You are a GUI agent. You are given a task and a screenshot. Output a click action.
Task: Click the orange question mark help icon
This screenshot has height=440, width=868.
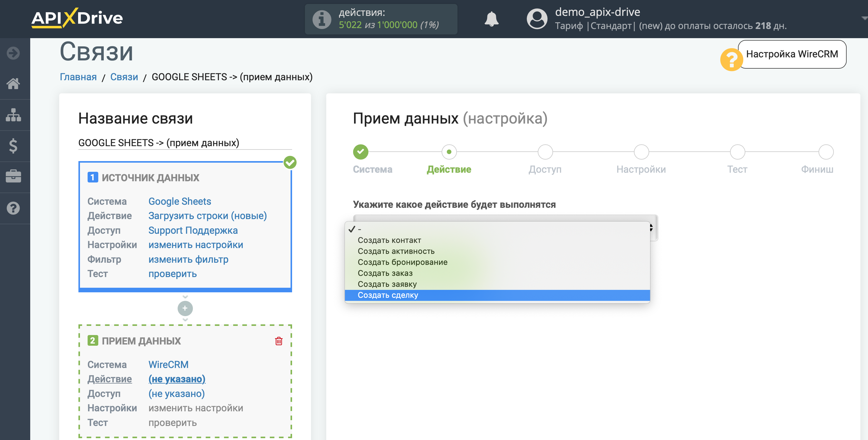(x=731, y=60)
